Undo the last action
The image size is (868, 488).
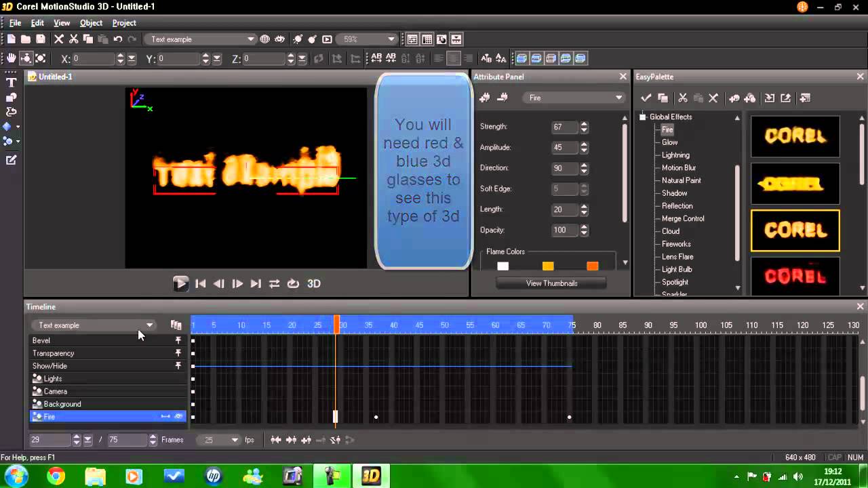coord(118,39)
